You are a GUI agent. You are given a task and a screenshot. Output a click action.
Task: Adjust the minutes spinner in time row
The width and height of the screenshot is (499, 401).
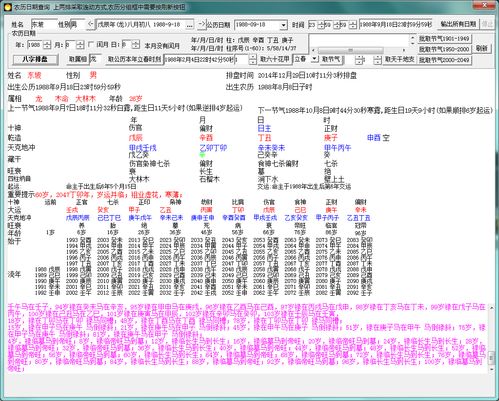pyautogui.click(x=337, y=25)
